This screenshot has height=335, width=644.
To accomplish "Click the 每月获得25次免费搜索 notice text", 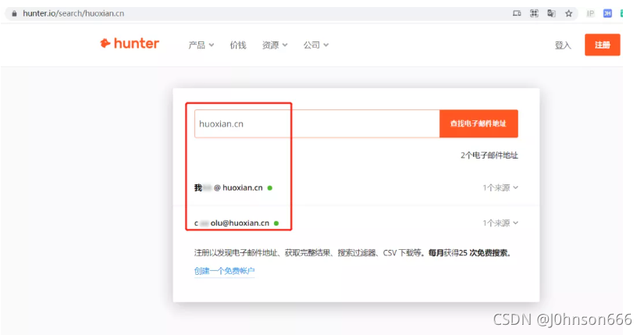I will coord(469,253).
